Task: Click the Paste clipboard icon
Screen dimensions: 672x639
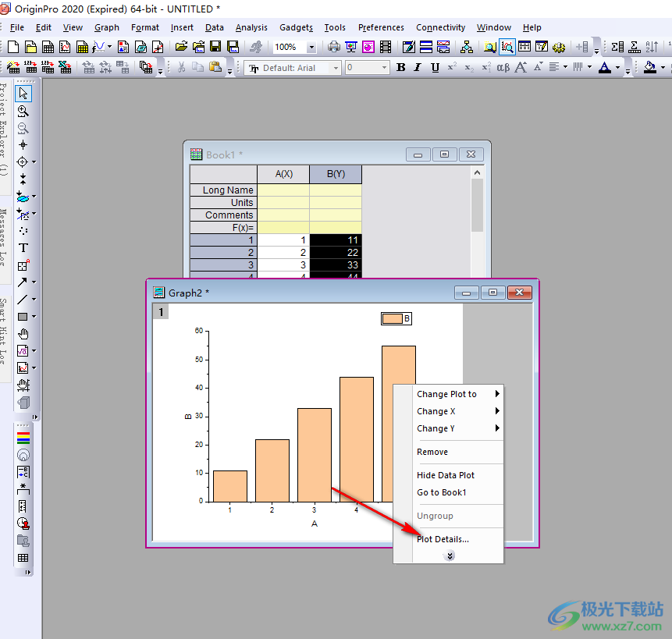Action: pyautogui.click(x=215, y=67)
